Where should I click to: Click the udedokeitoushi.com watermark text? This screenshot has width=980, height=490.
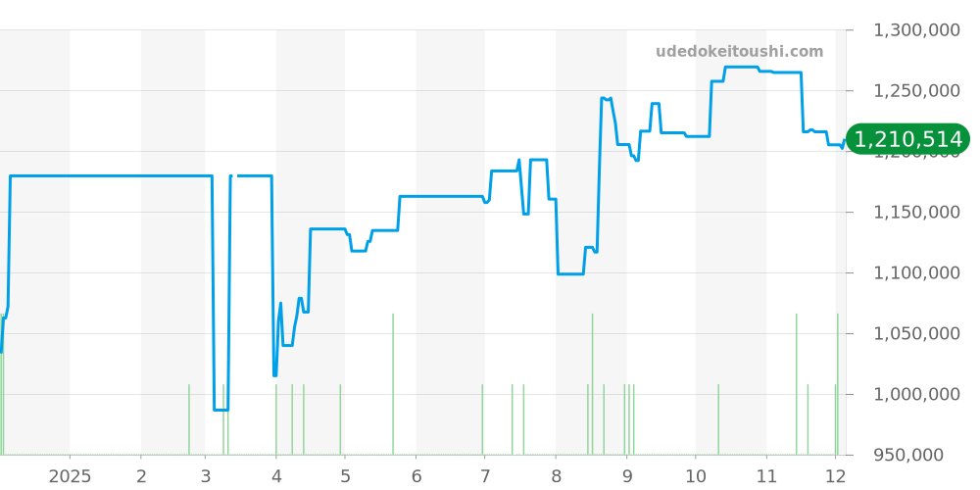coord(739,52)
